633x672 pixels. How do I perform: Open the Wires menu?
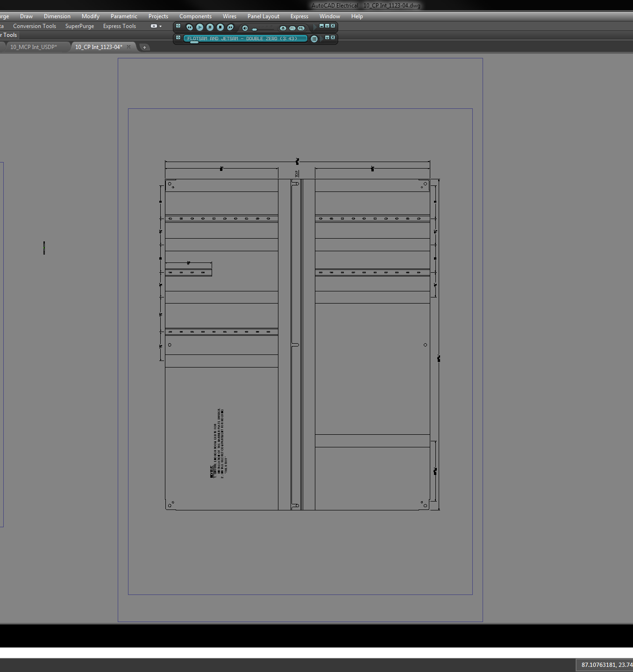click(229, 16)
